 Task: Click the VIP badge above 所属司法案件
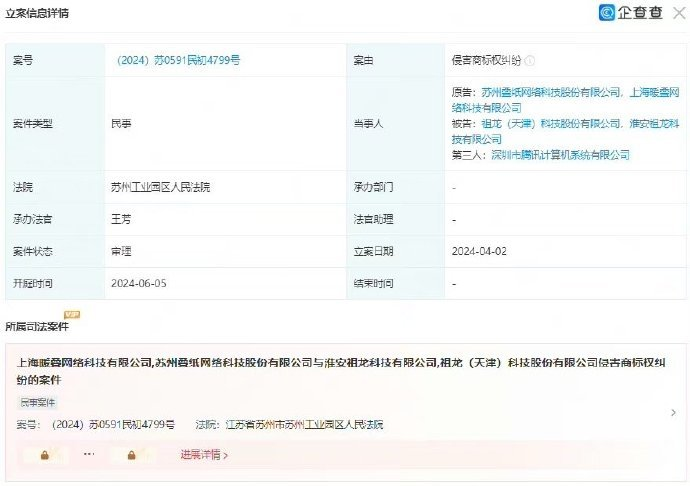tap(72, 314)
